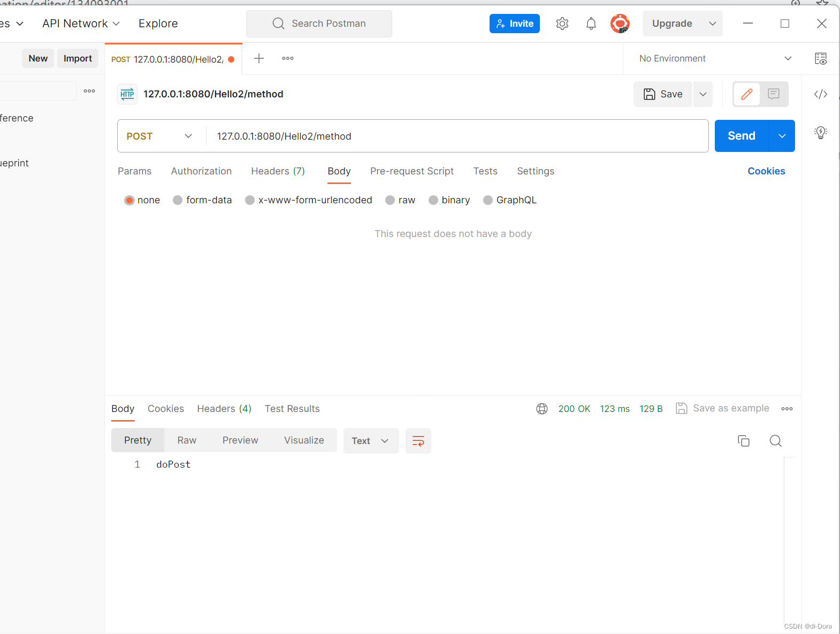Click the Search Postman field
Screen dimensions: 840x634
[x=319, y=24]
